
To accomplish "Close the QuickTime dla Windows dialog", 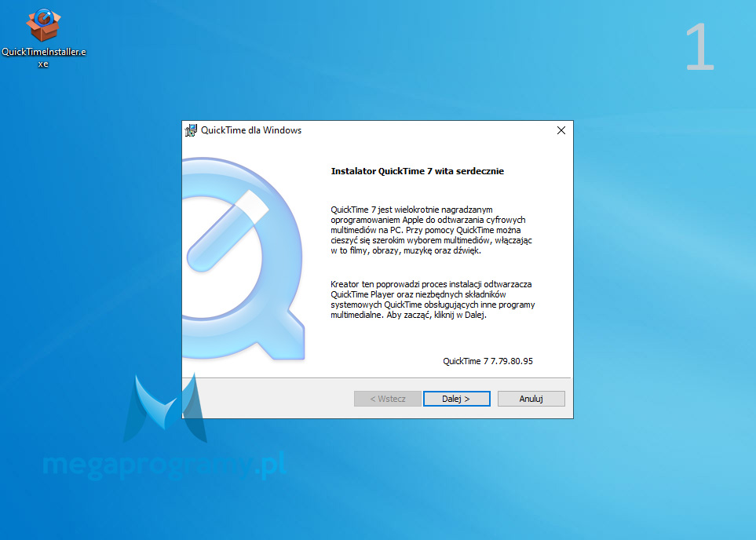I will (561, 130).
